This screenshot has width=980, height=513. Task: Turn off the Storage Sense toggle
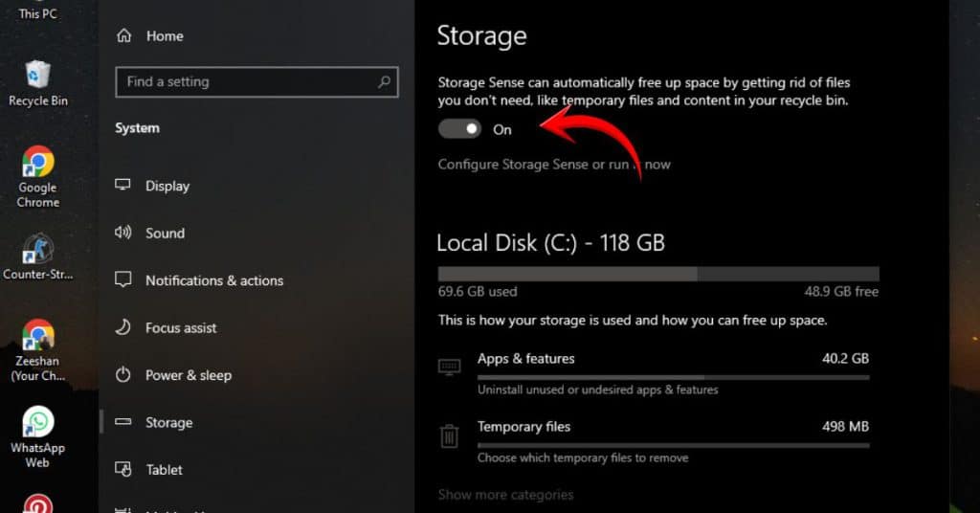(459, 129)
